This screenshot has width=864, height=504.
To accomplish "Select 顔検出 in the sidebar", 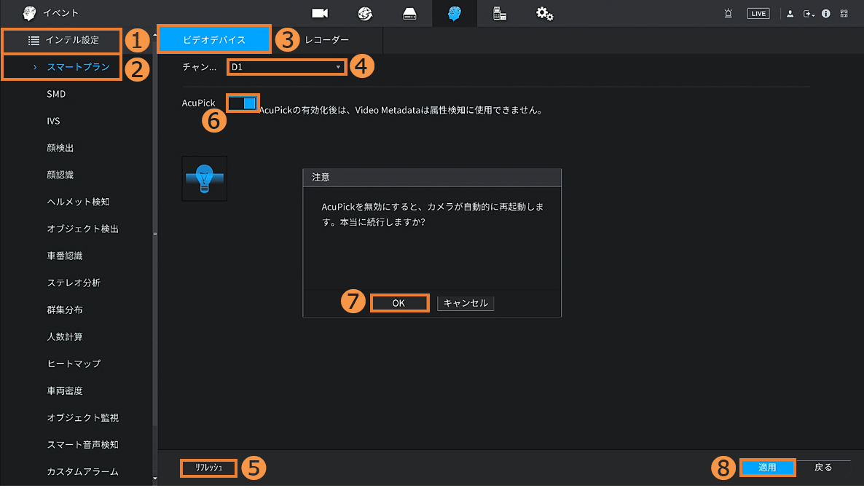I will (x=60, y=148).
